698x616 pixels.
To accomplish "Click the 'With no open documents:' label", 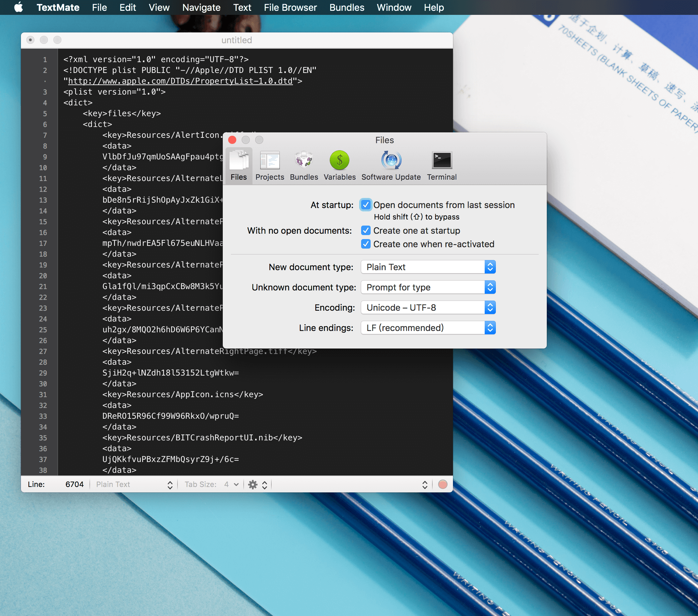I will tap(299, 231).
